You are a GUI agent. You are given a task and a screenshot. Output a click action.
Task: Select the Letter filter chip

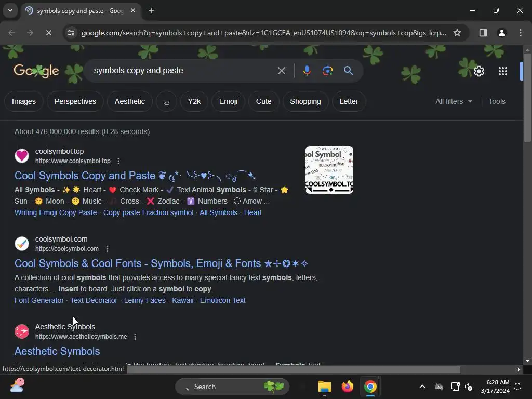tap(349, 101)
